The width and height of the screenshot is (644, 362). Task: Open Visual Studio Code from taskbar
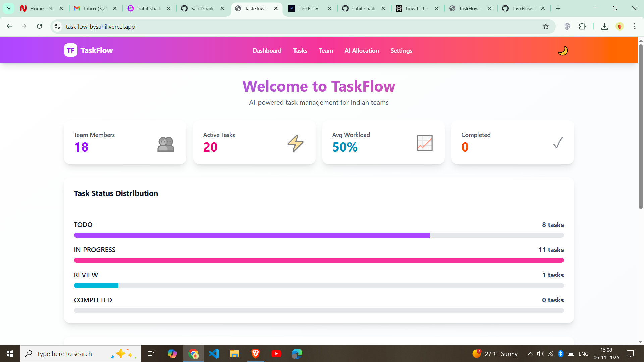[214, 354]
